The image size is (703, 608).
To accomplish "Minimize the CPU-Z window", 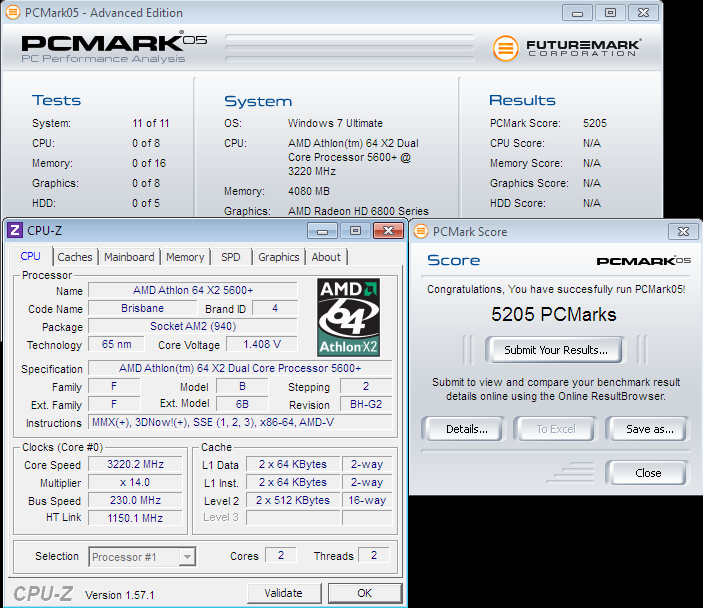I will [x=322, y=231].
